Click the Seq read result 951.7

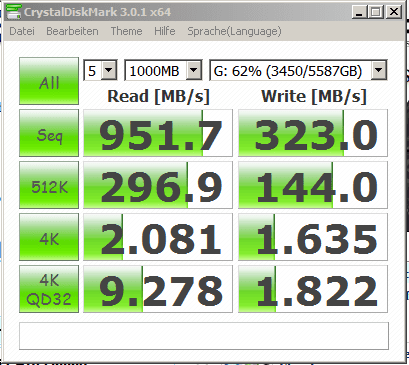tap(158, 133)
